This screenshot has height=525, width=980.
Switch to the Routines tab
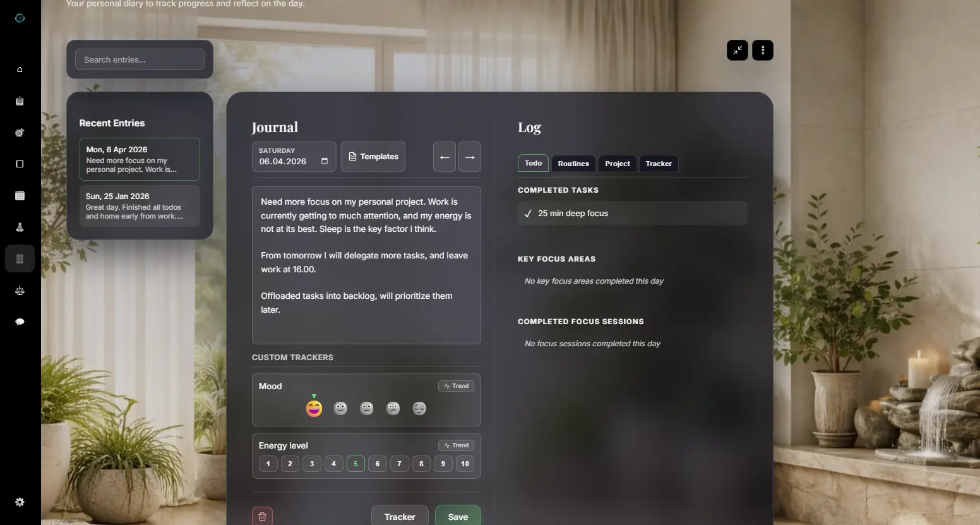pyautogui.click(x=573, y=164)
